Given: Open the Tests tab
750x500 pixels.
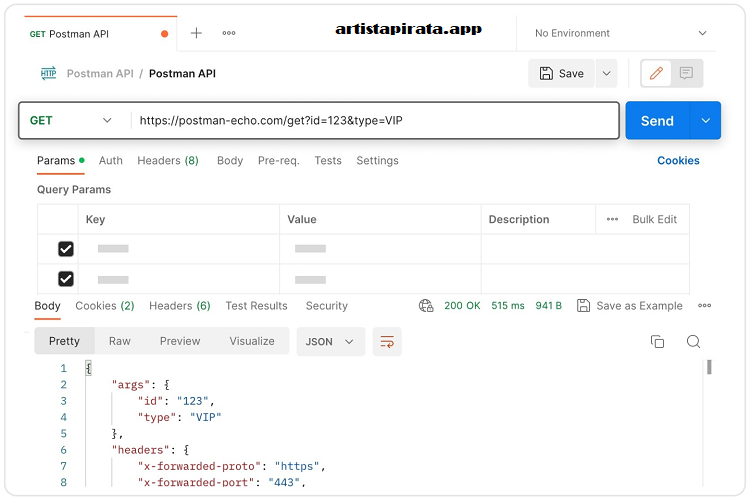Looking at the screenshot, I should click(x=328, y=160).
